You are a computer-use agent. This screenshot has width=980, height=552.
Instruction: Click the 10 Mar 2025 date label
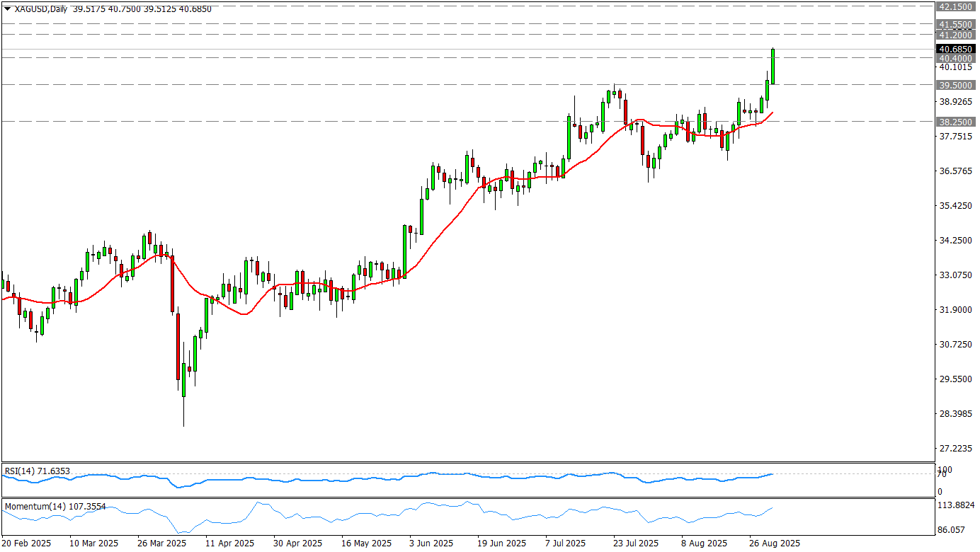click(x=94, y=544)
